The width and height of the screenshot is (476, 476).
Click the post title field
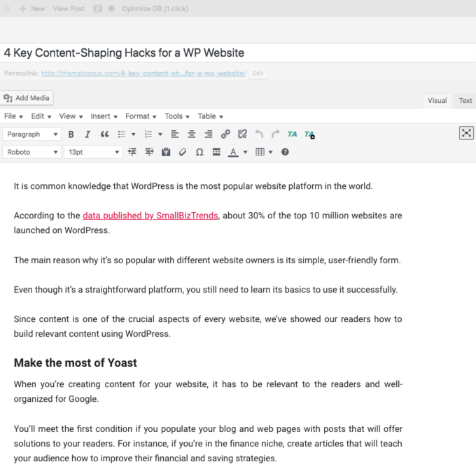[238, 52]
